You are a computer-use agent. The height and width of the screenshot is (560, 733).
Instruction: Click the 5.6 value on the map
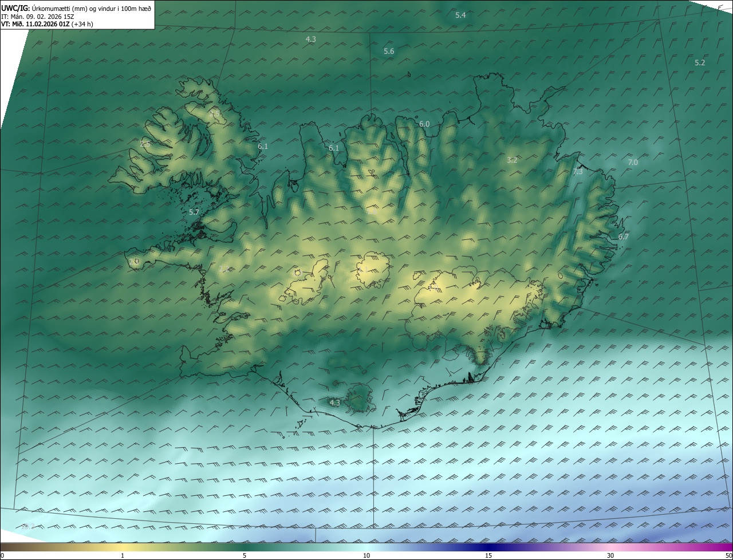tap(389, 52)
